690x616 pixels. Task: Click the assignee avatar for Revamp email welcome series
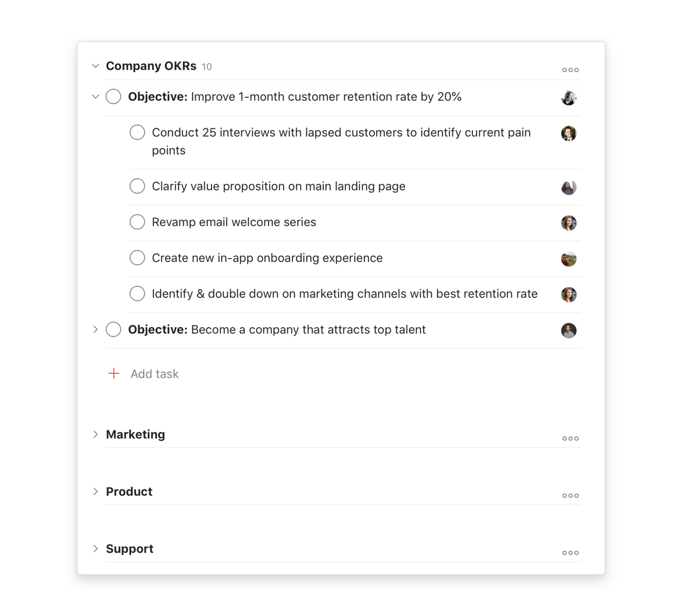(569, 223)
